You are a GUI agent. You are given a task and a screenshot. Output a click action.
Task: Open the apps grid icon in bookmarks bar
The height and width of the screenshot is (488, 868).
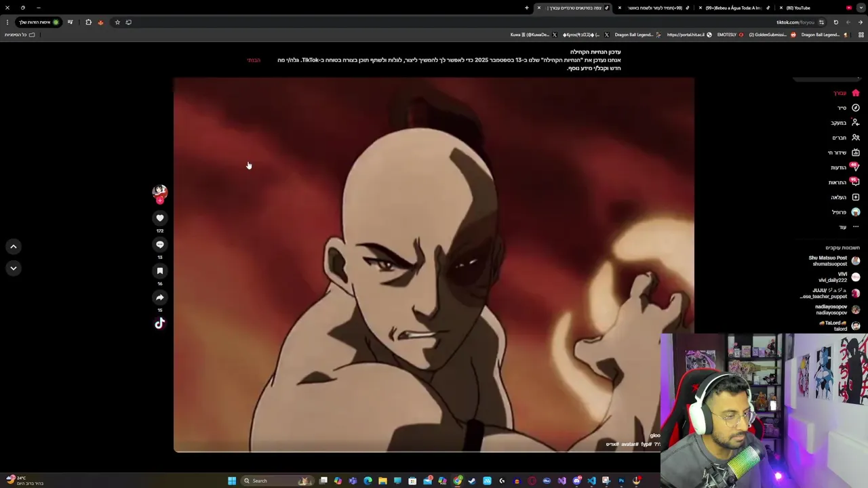[862, 35]
